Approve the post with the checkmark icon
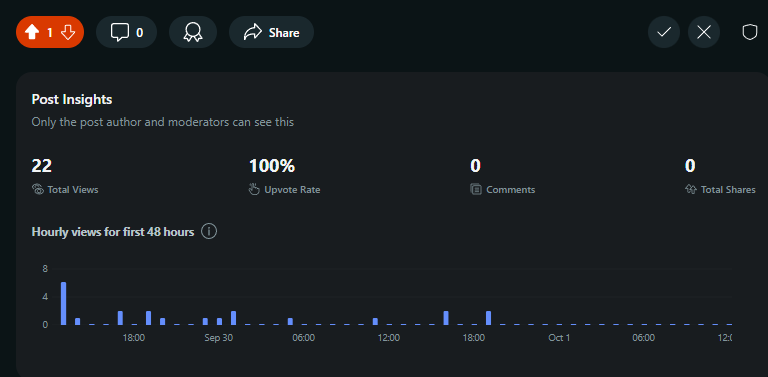The image size is (768, 377). tap(664, 32)
